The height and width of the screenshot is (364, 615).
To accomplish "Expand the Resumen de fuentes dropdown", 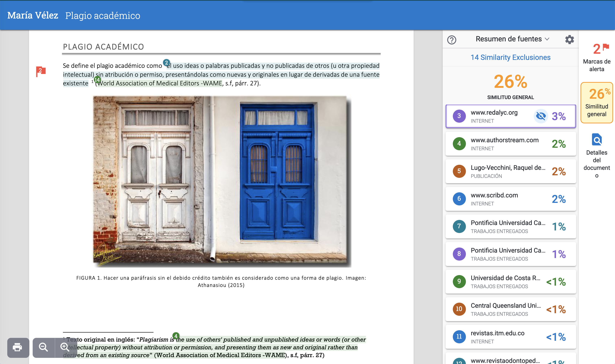I will click(x=512, y=39).
